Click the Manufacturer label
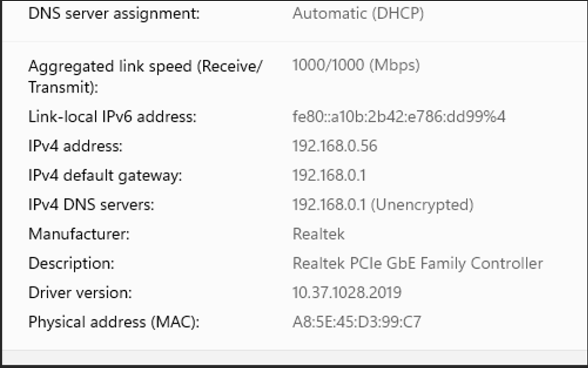 (x=79, y=234)
